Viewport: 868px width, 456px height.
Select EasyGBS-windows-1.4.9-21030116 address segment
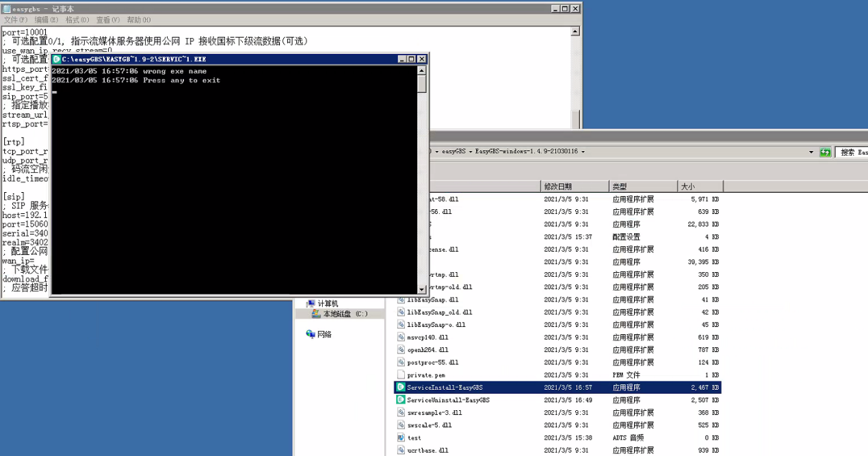tap(527, 152)
